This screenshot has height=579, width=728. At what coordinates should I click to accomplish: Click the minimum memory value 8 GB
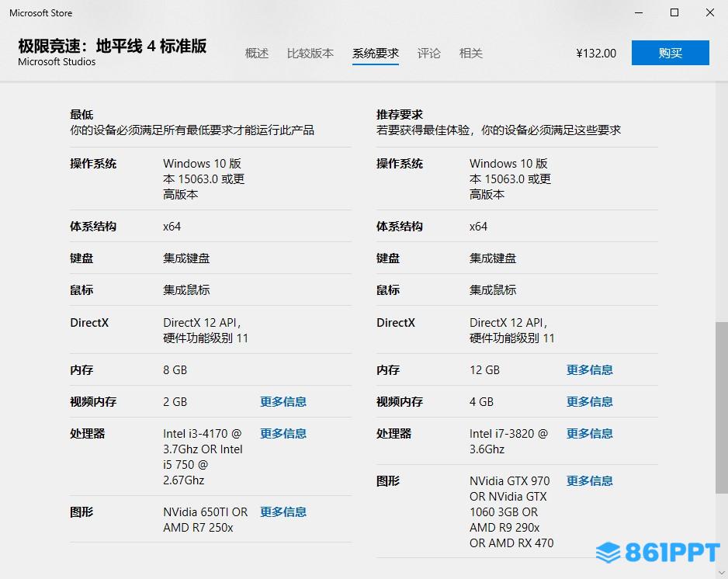pyautogui.click(x=175, y=370)
